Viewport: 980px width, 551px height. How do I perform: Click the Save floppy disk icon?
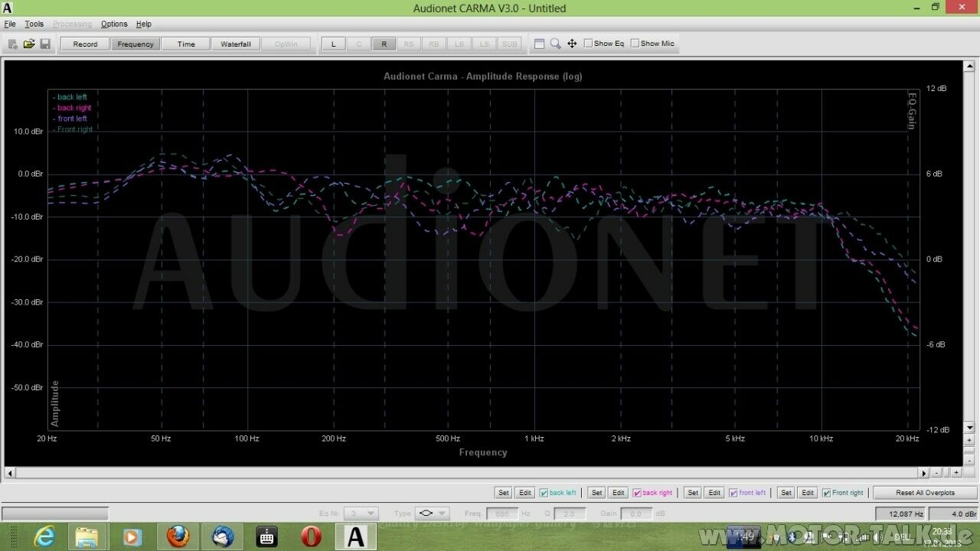45,44
